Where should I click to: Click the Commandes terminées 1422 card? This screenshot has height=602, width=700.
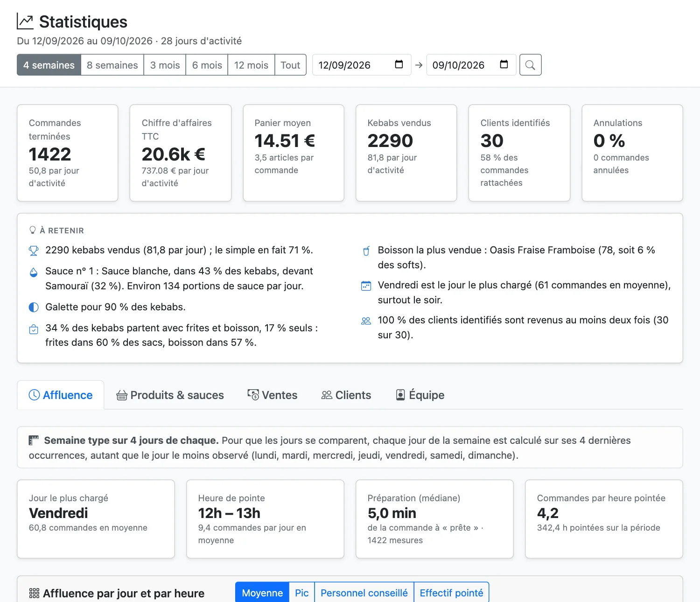(68, 153)
